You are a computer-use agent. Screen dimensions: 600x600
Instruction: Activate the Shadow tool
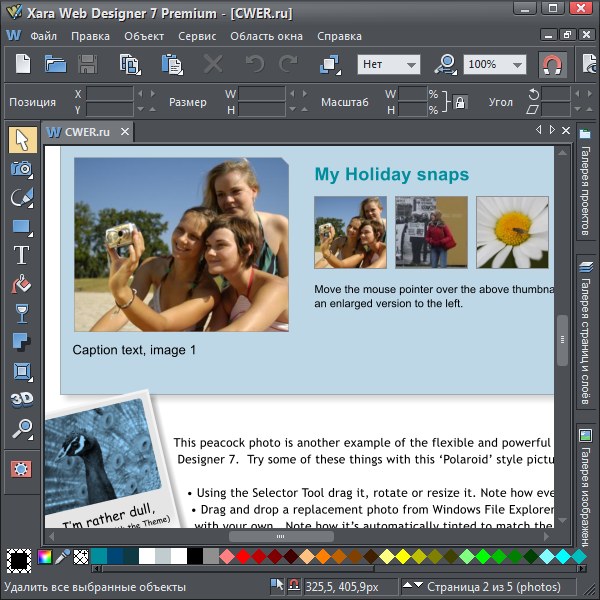[x=21, y=342]
